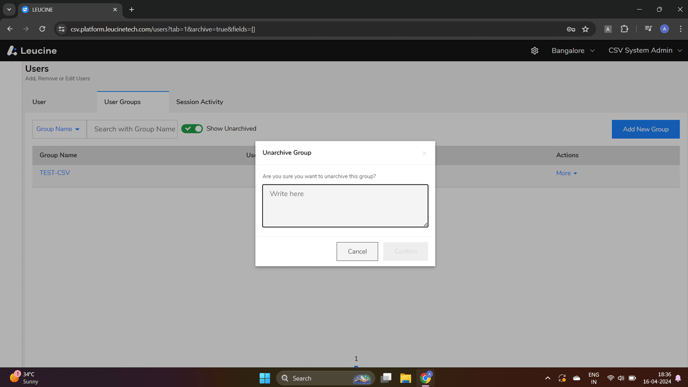Open the weather widget showing Sunny
This screenshot has width=688, height=387.
coord(24,378)
